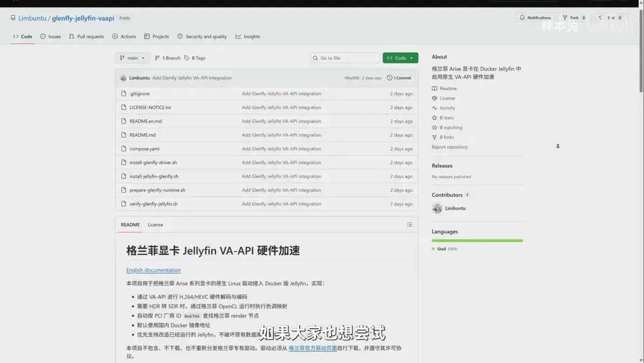Screen dimensions: 644x363
Task: View the 1 Branch link
Action: pyautogui.click(x=167, y=58)
